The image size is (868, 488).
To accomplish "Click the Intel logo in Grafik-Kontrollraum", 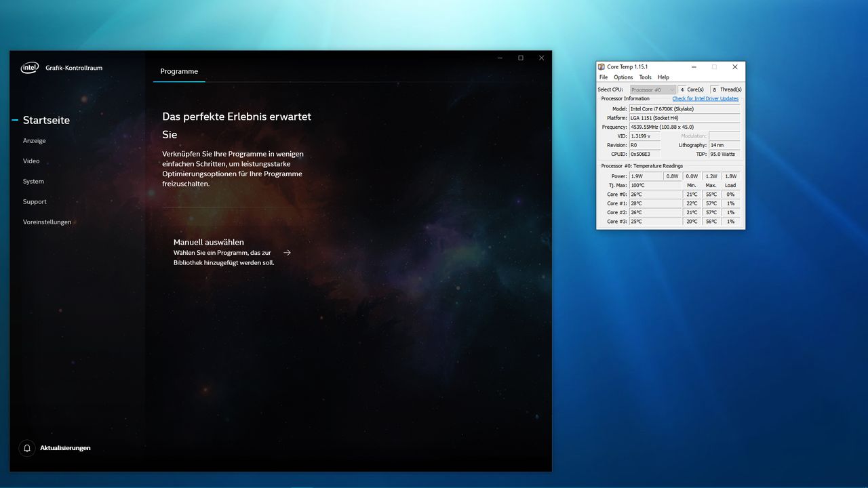I will click(30, 68).
